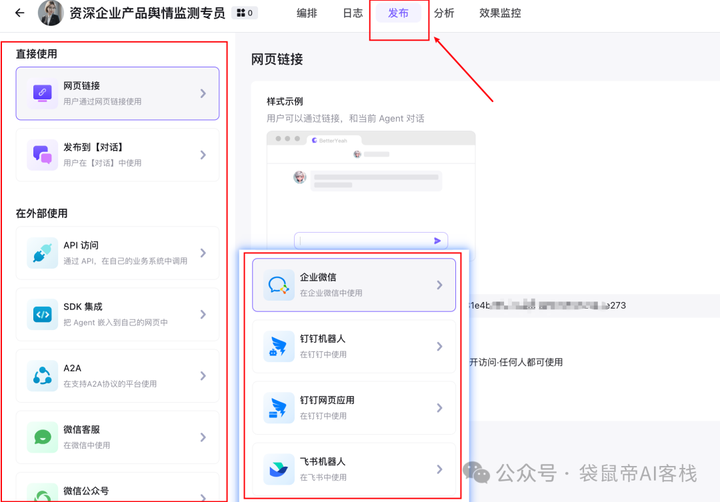
Task: Click the preview chat input box
Action: tap(371, 241)
